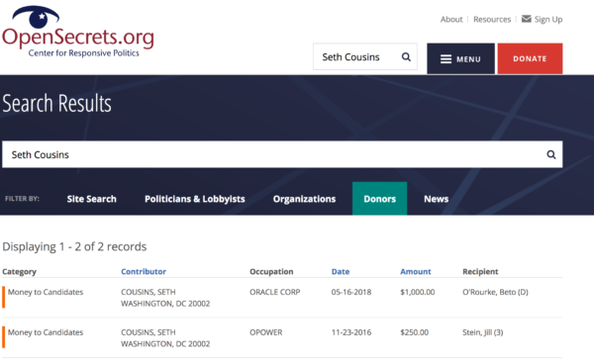Sort results by Amount column
The image size is (594, 364).
(416, 271)
